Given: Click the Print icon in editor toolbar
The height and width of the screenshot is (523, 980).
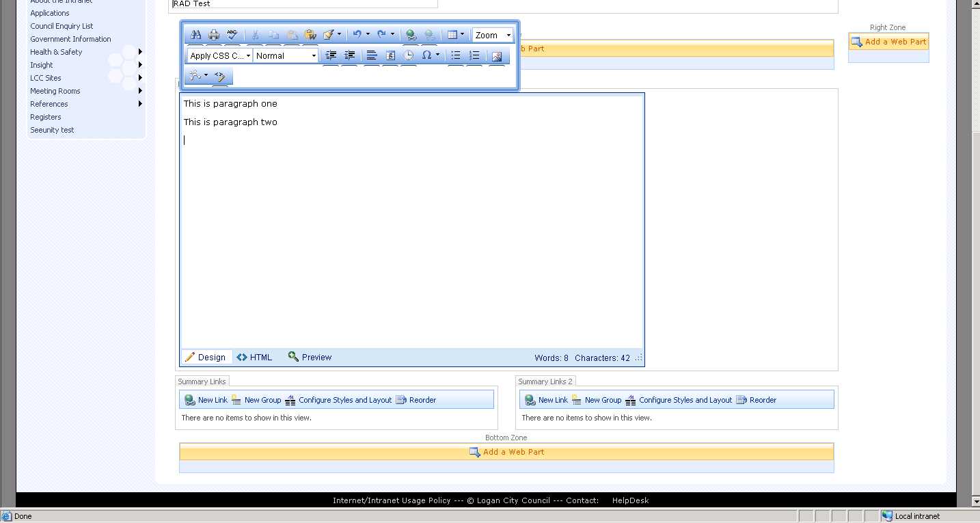Looking at the screenshot, I should [214, 35].
